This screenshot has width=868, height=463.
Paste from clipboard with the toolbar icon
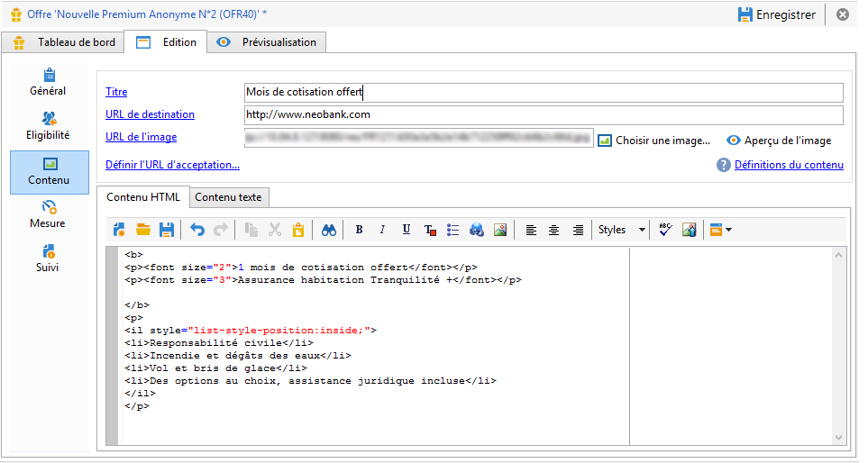coord(298,230)
